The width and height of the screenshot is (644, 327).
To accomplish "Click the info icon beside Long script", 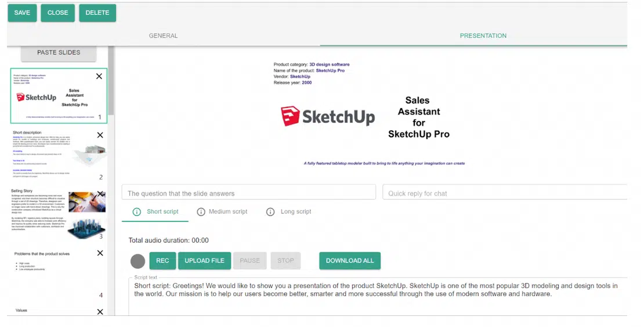I will (270, 212).
